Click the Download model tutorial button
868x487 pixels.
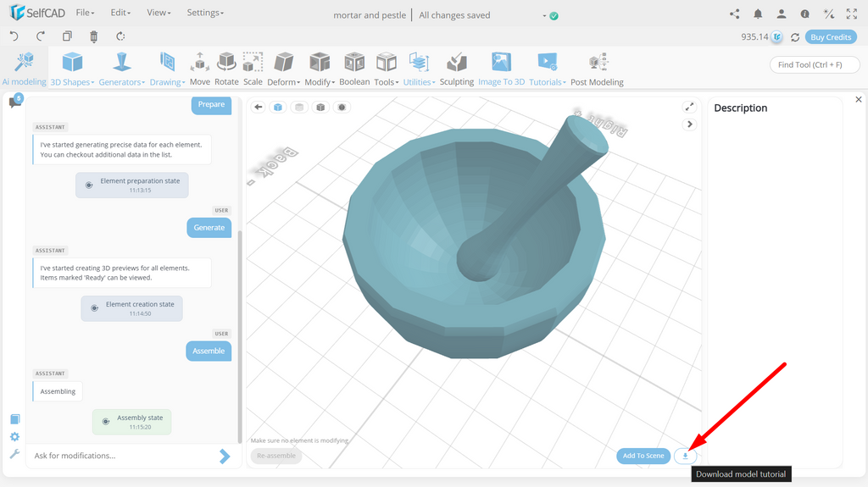685,456
